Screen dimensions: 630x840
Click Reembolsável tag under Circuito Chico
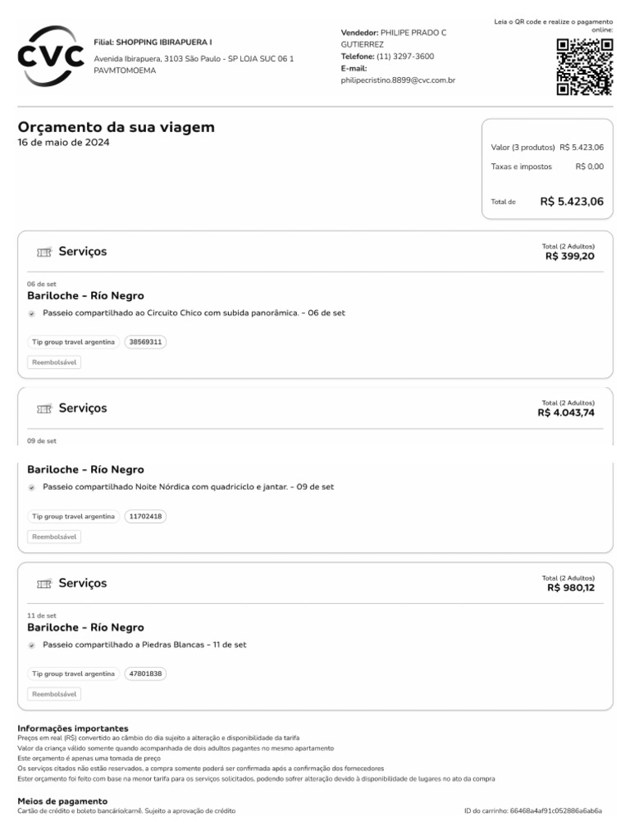[x=54, y=363]
